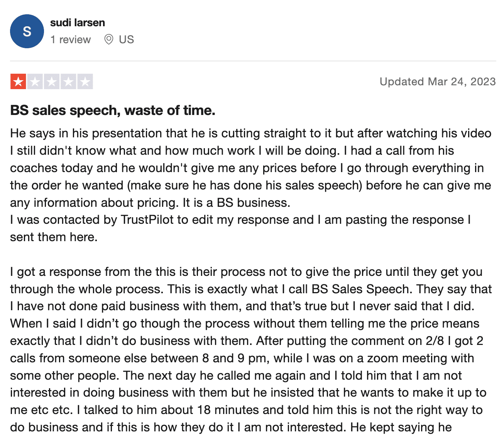Click the "1 review" count
This screenshot has height=436, width=504.
tap(71, 40)
